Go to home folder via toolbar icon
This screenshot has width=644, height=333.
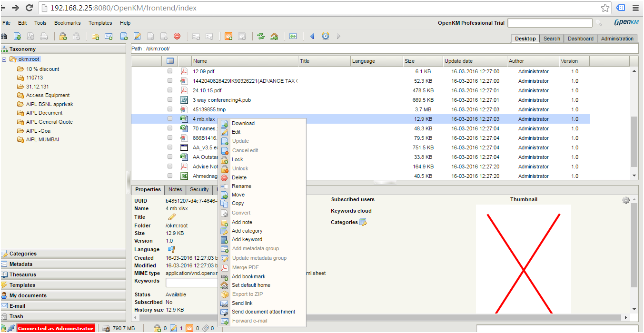point(274,36)
